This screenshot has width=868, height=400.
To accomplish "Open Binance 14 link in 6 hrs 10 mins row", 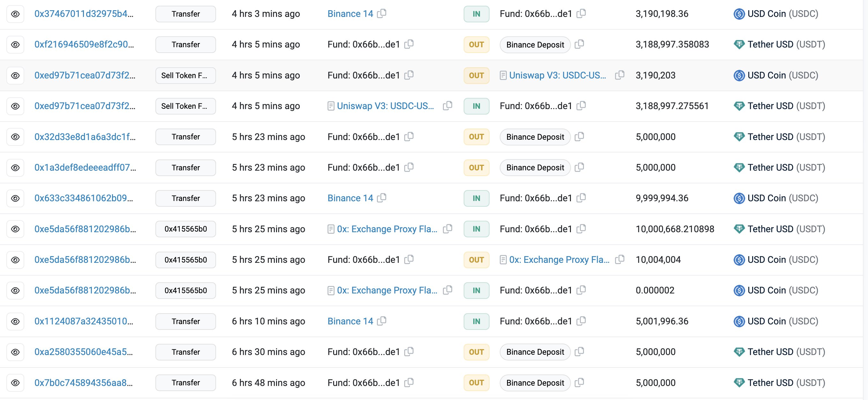I will pyautogui.click(x=350, y=321).
